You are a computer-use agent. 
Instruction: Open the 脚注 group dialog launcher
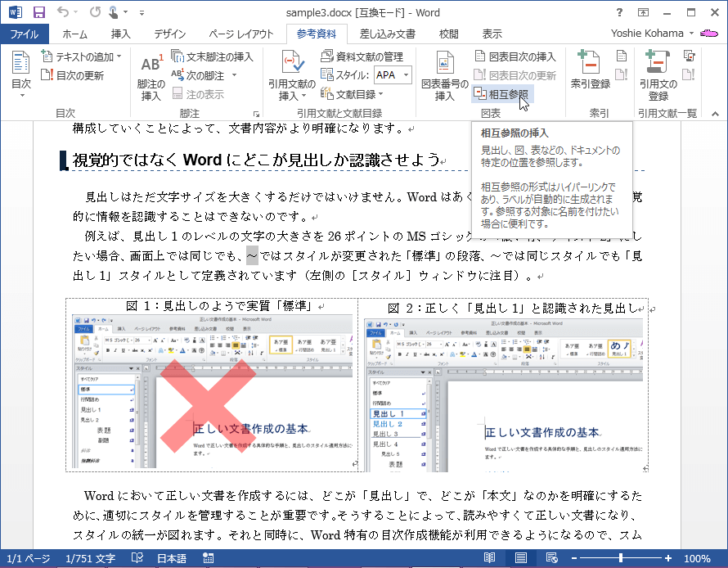click(x=256, y=114)
